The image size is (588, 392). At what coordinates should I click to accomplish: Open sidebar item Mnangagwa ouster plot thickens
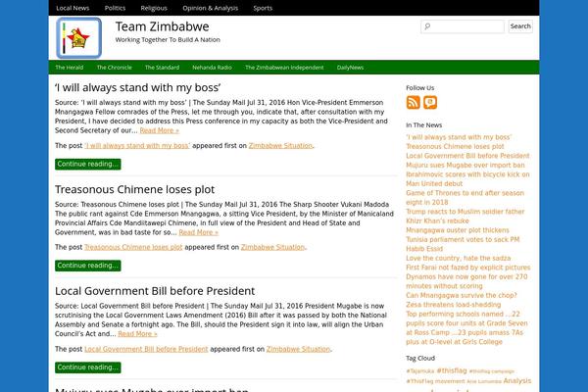pos(458,230)
